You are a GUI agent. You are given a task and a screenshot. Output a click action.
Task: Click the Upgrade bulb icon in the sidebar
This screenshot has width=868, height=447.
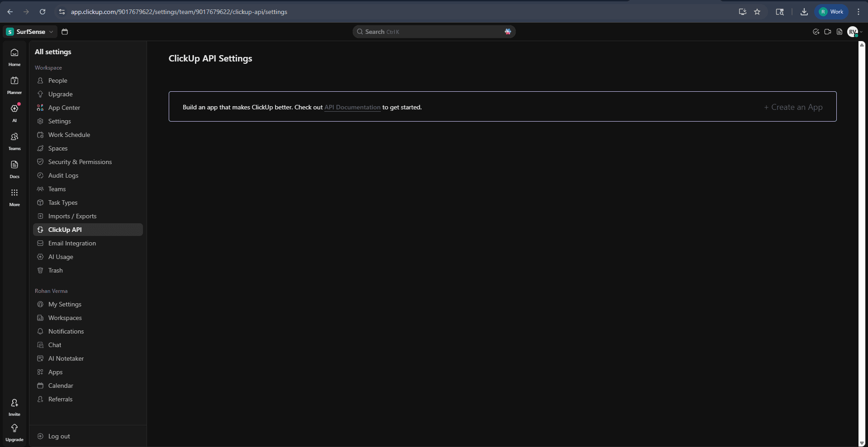[14, 431]
